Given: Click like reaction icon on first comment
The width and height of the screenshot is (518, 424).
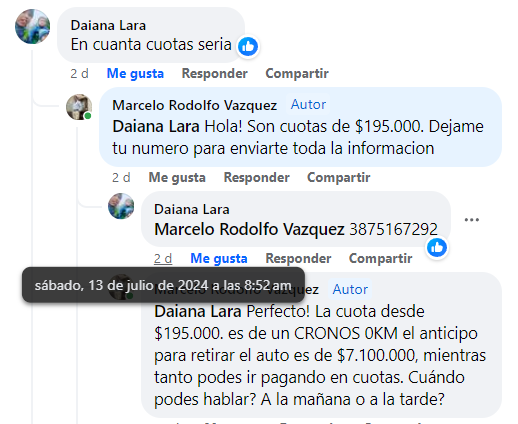Looking at the screenshot, I should pyautogui.click(x=248, y=46).
